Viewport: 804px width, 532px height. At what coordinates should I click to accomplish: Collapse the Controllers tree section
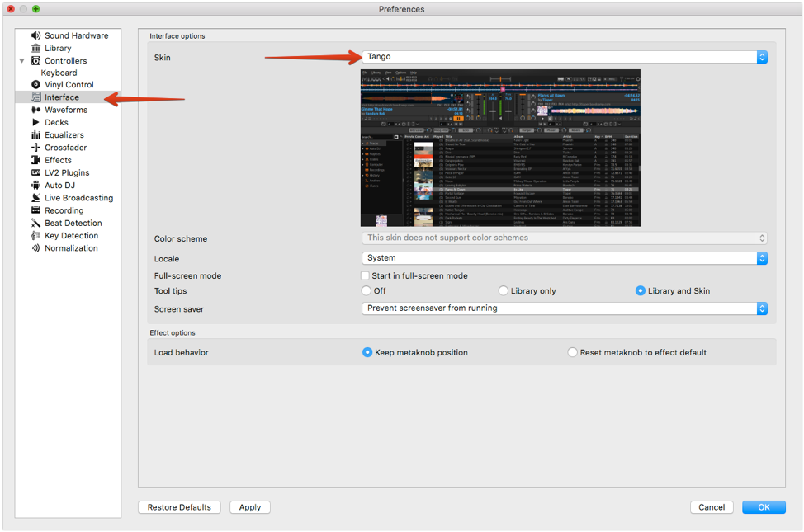pos(22,60)
